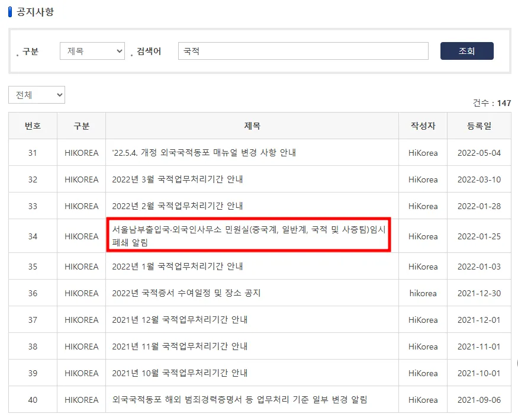This screenshot has height=420, width=518.
Task: Click HIKOREA category cell in row 31
Action: [x=81, y=153]
